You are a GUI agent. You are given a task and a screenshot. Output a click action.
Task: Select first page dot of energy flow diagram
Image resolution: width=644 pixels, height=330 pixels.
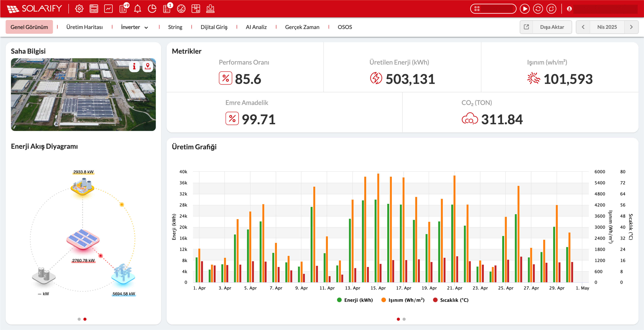[x=79, y=319]
